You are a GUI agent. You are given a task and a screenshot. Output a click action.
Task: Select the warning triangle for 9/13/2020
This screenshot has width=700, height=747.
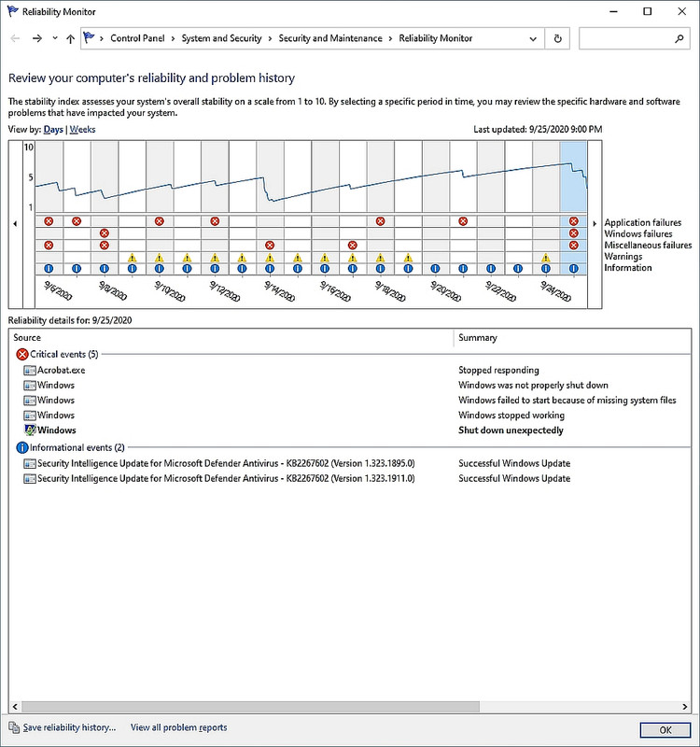pyautogui.click(x=242, y=258)
